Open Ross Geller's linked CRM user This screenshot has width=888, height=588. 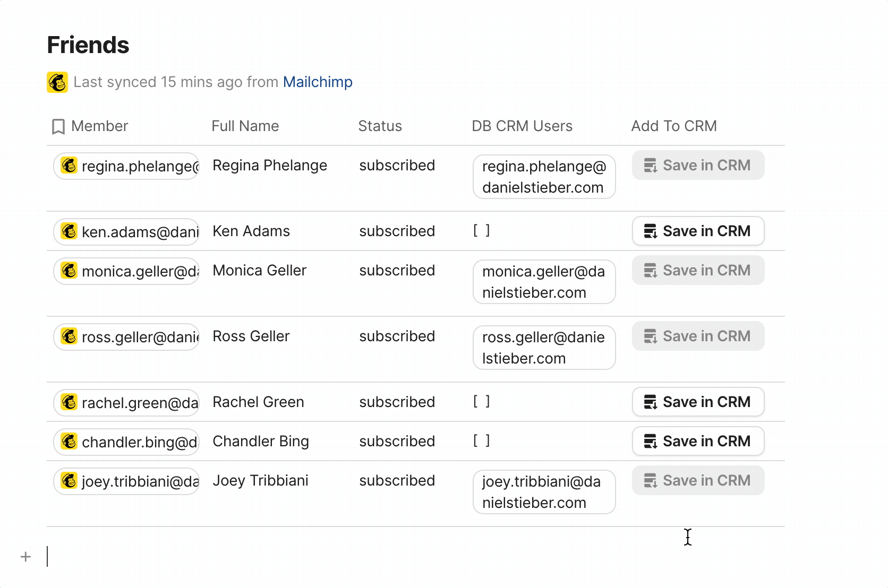click(544, 348)
